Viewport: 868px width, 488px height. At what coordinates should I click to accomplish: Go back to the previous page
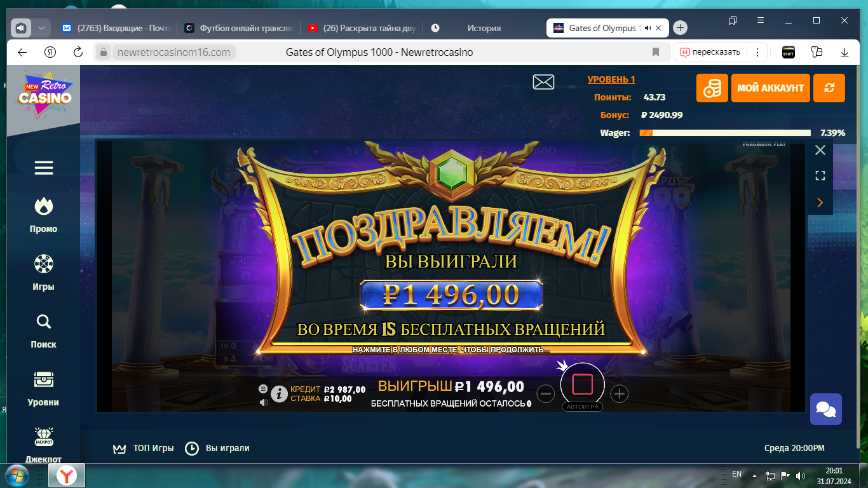point(22,52)
